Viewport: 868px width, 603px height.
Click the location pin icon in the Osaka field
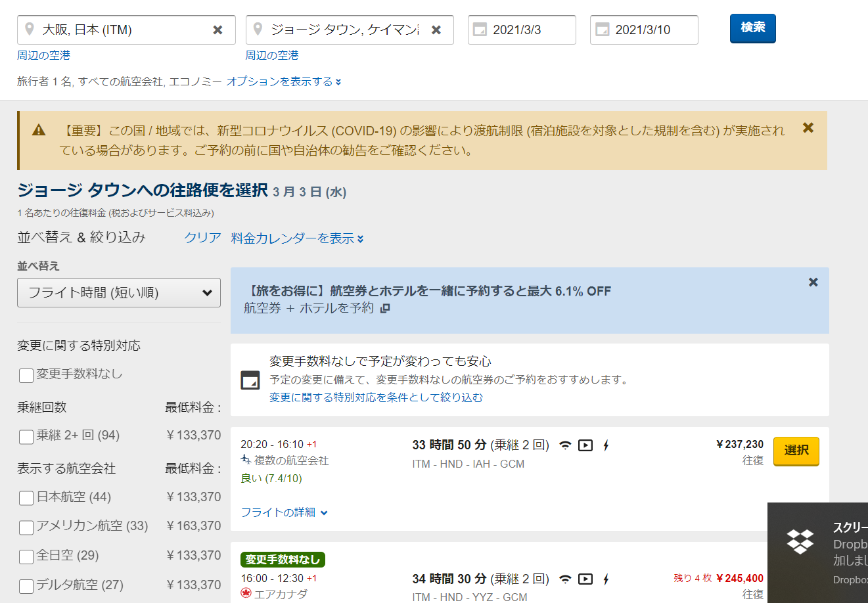pos(28,30)
